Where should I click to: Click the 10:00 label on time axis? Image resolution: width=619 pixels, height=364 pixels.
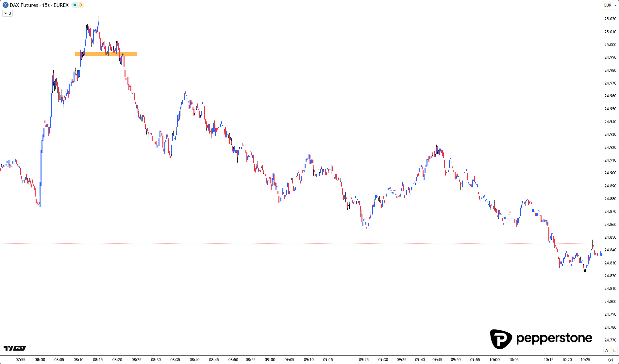coord(494,360)
